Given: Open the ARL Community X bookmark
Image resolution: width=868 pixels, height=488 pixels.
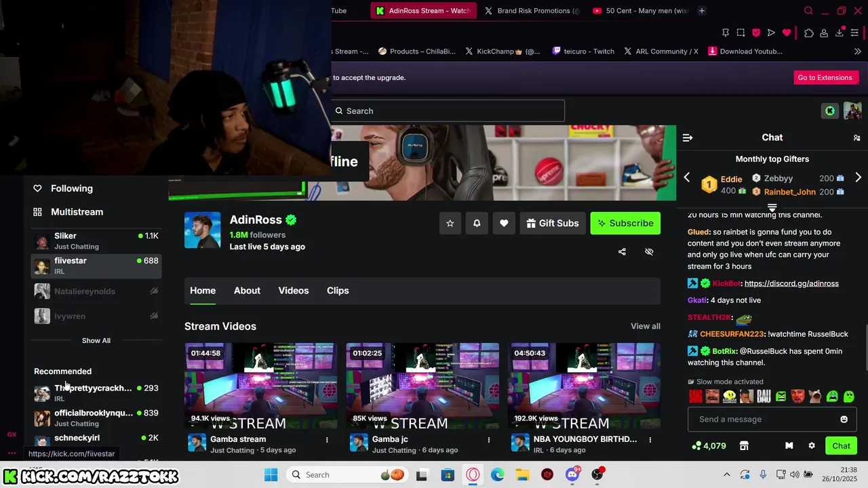Looking at the screenshot, I should tap(660, 52).
